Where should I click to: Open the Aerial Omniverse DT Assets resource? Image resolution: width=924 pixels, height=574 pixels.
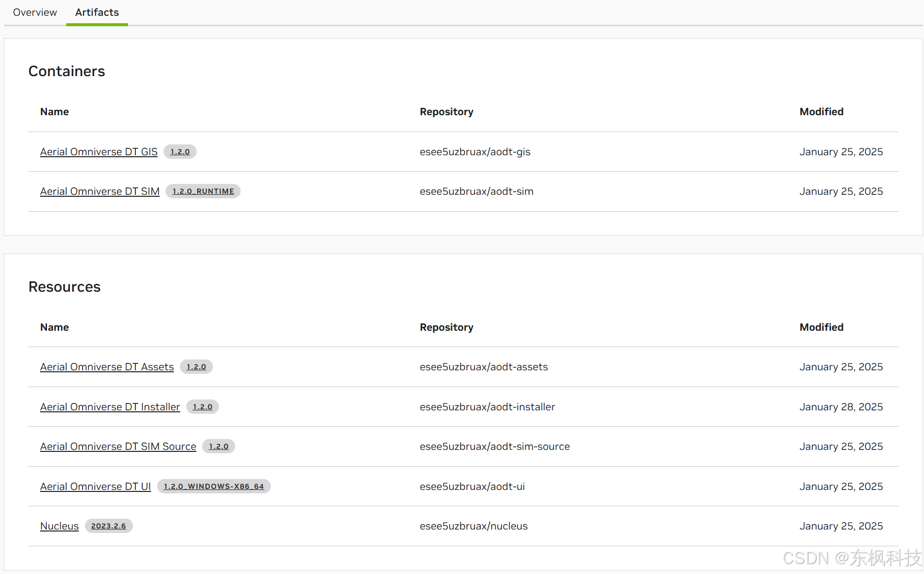107,367
